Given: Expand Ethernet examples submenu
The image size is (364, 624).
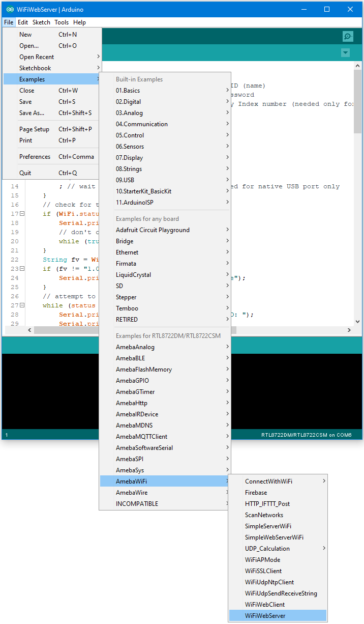Looking at the screenshot, I should [x=165, y=252].
